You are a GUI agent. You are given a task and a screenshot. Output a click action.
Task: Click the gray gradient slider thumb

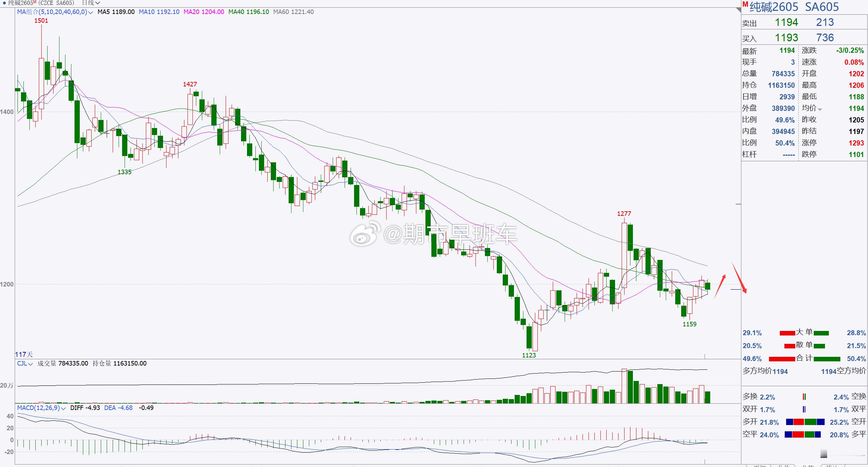click(824, 454)
